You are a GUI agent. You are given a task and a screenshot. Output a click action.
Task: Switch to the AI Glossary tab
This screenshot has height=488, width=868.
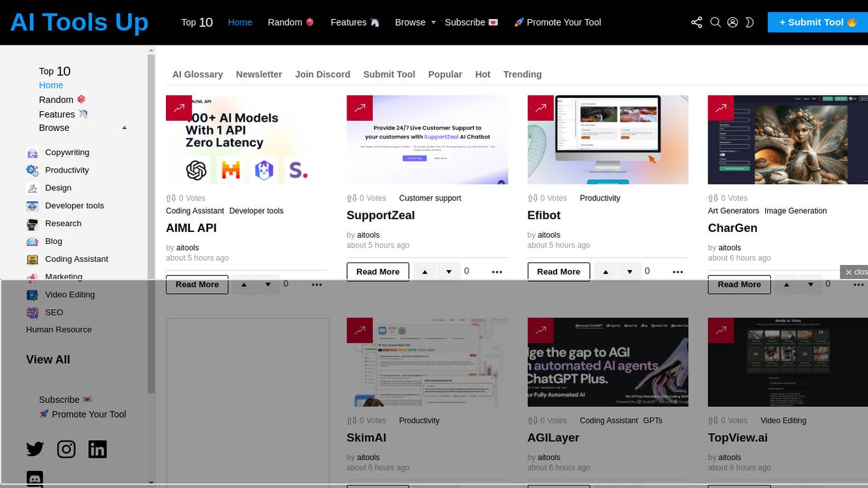pyautogui.click(x=197, y=74)
